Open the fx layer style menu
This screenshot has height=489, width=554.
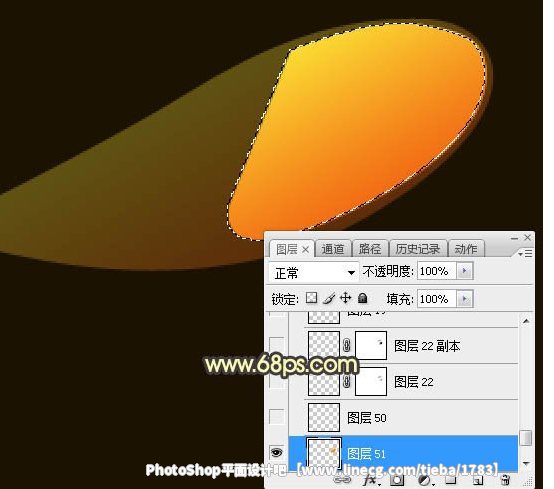[x=371, y=480]
